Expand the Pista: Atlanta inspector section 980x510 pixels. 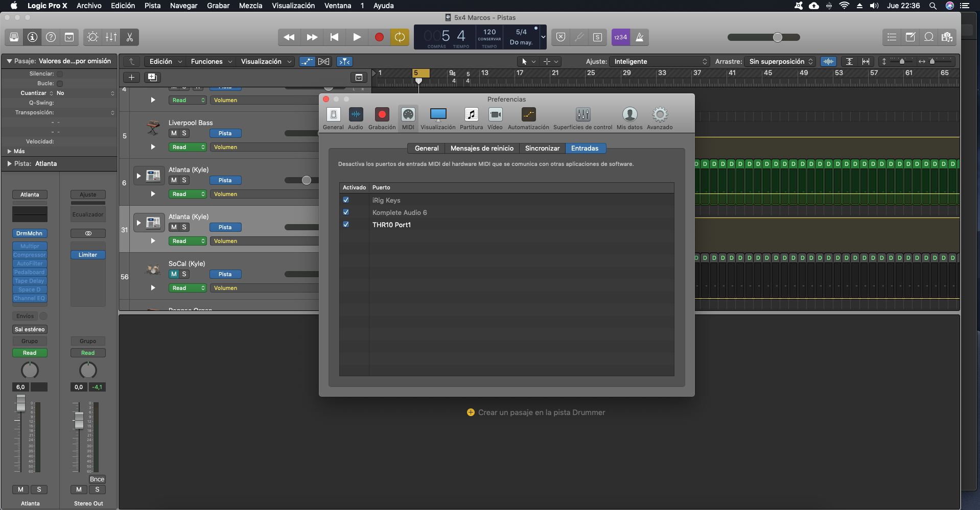9,164
